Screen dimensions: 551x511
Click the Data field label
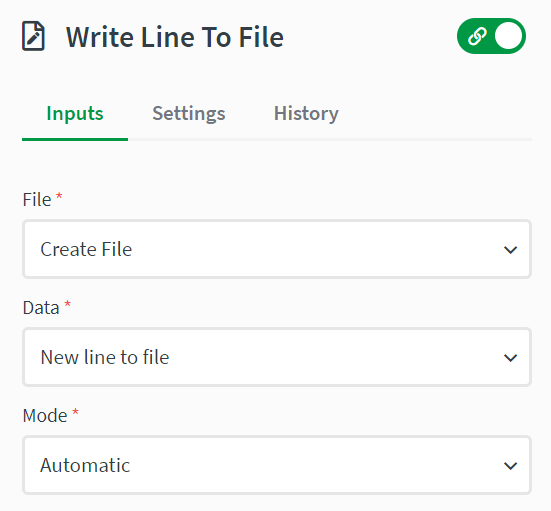point(41,308)
